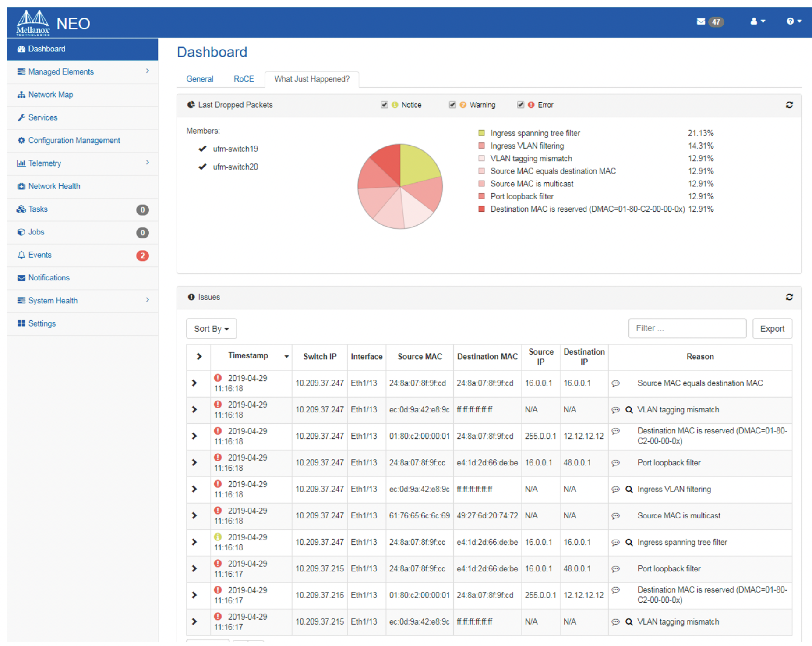This screenshot has width=812, height=646.
Task: Expand the first issue row chevron
Action: coord(194,383)
